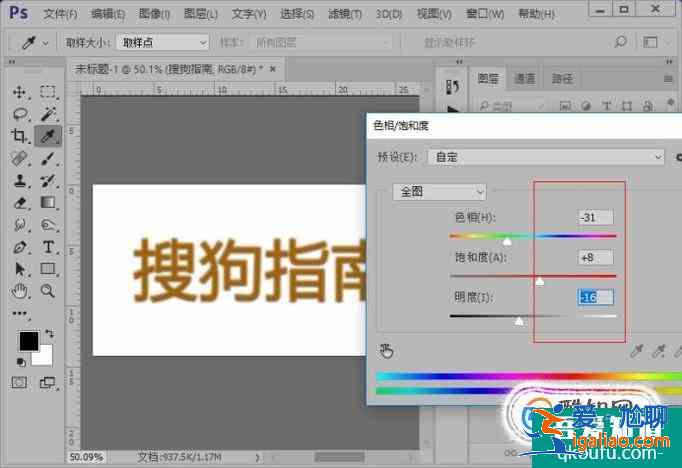Click the black foreground color swatch
Viewport: 682px width, 468px height.
pos(28,339)
